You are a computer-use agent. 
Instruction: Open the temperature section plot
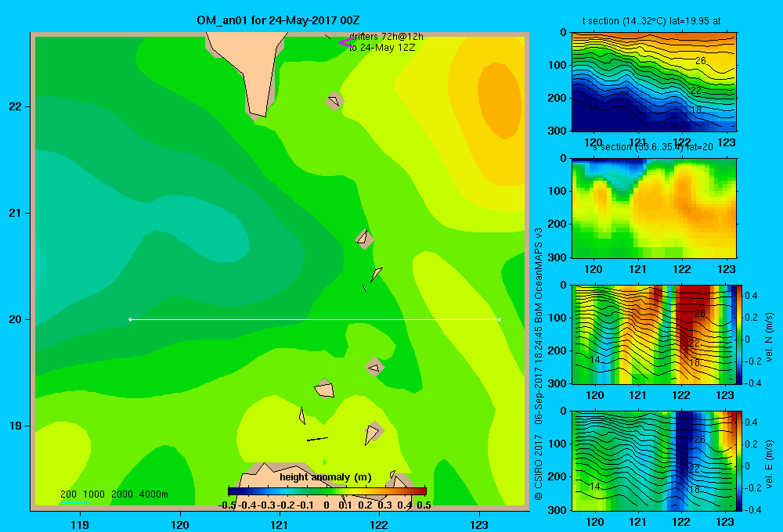coord(654,82)
